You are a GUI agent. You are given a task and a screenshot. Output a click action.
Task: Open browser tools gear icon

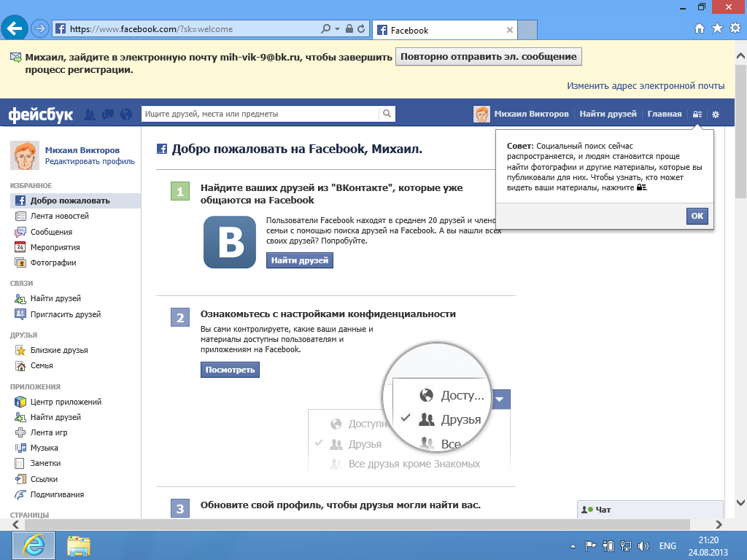(735, 28)
